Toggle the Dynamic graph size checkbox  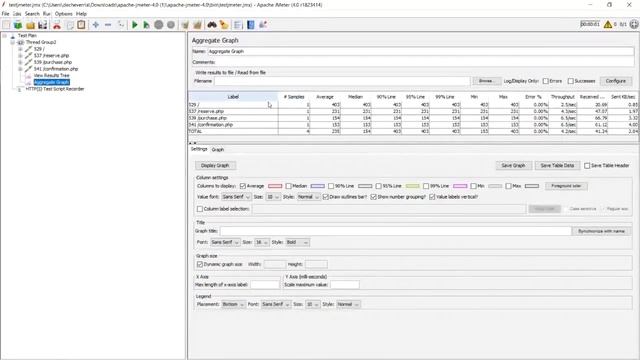[x=200, y=264]
